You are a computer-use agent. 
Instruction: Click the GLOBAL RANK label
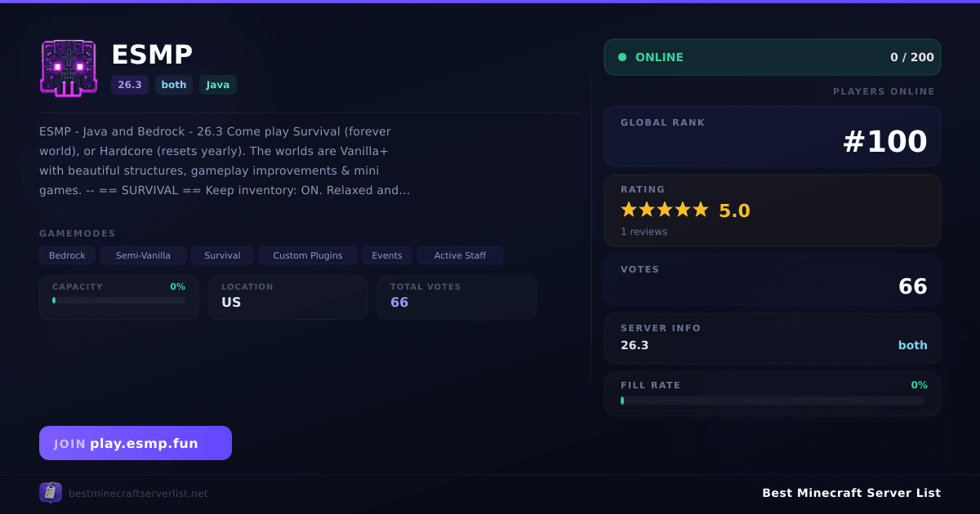(663, 122)
